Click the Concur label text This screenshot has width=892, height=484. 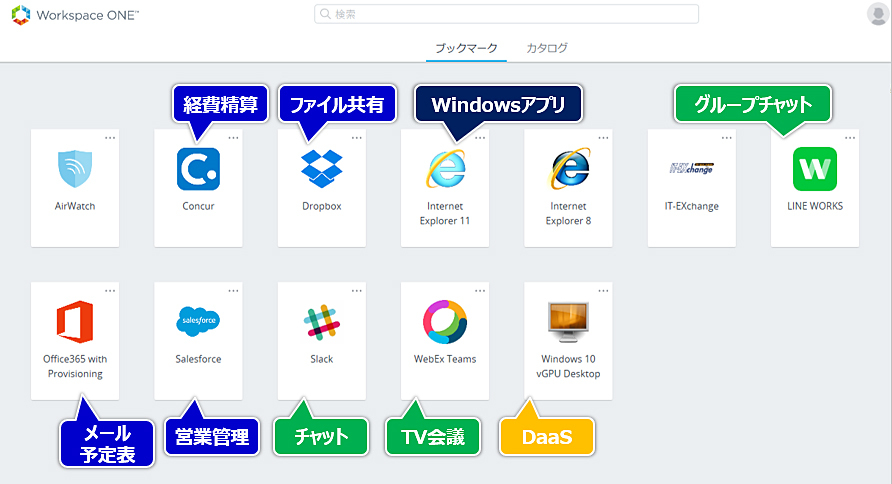198,206
